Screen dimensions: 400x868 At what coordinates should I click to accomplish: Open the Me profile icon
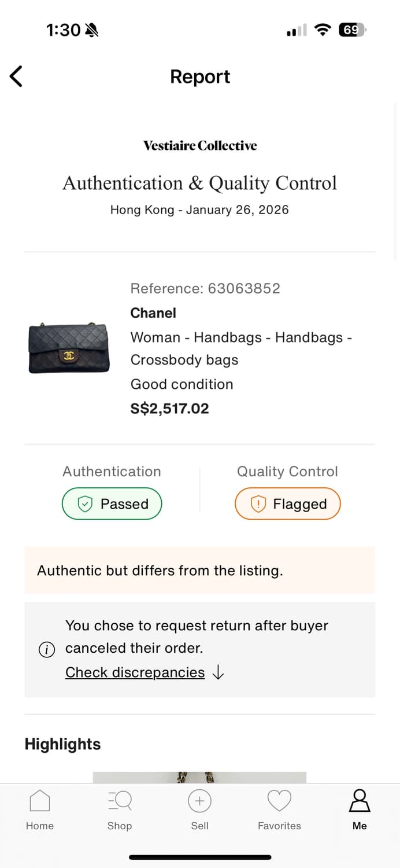click(360, 801)
